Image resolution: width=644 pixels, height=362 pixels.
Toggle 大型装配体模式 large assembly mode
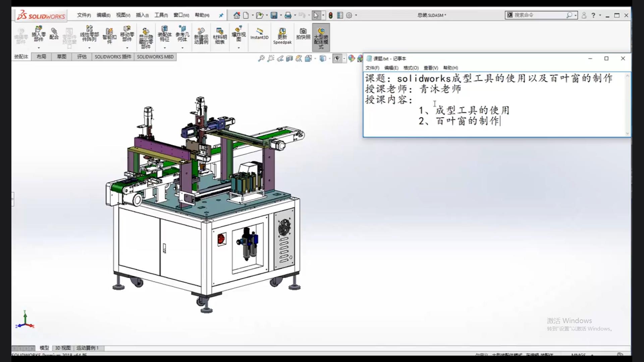click(321, 38)
